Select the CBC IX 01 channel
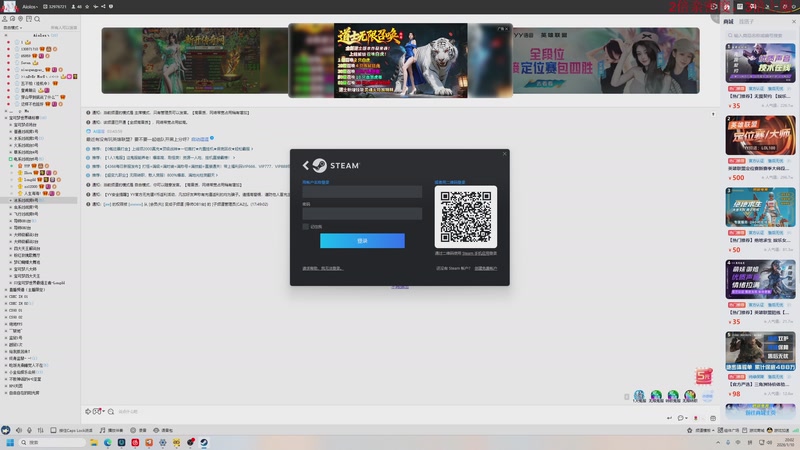The image size is (800, 450). tap(18, 296)
